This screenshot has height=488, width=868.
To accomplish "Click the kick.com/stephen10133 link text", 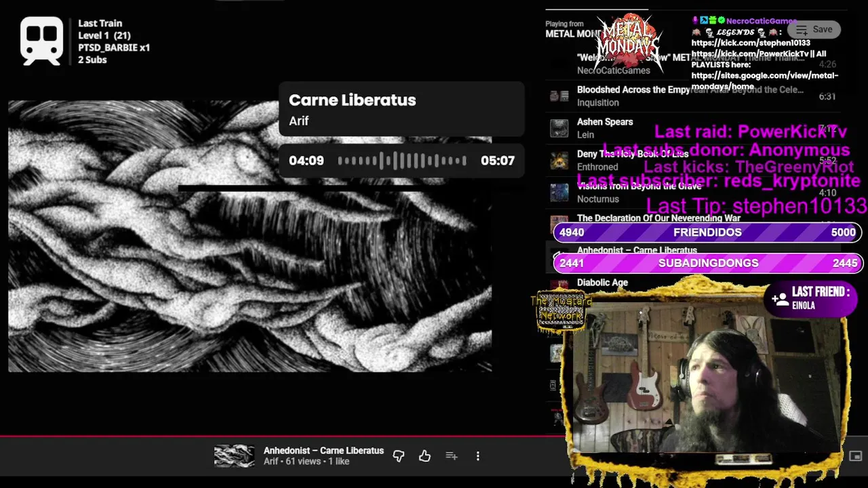I will (x=751, y=43).
